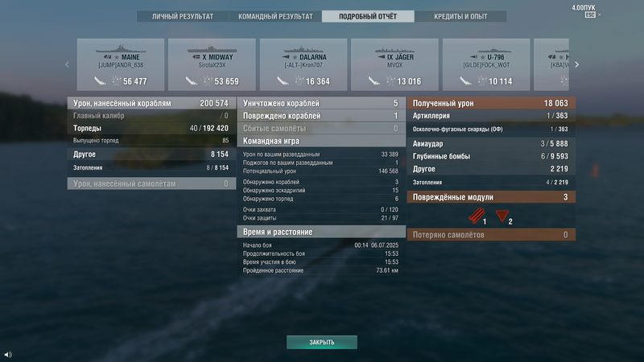Open the Кредиты и опыт tab

tap(460, 16)
